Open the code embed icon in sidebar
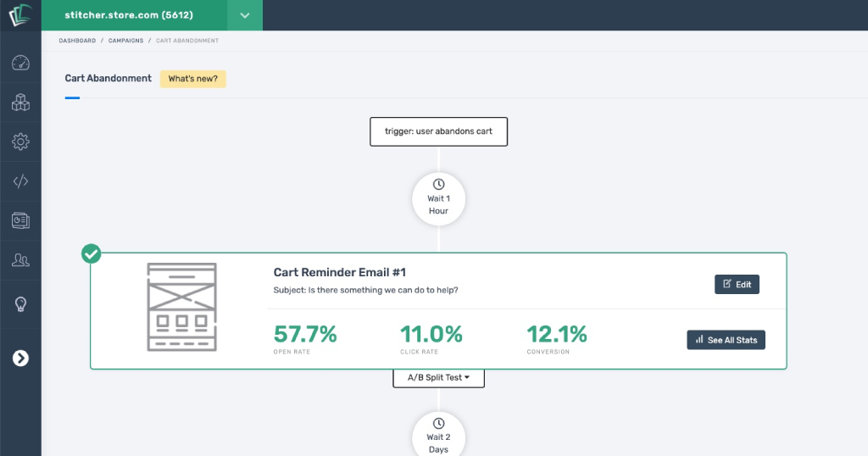Screen dimensions: 868x456 pyautogui.click(x=20, y=181)
